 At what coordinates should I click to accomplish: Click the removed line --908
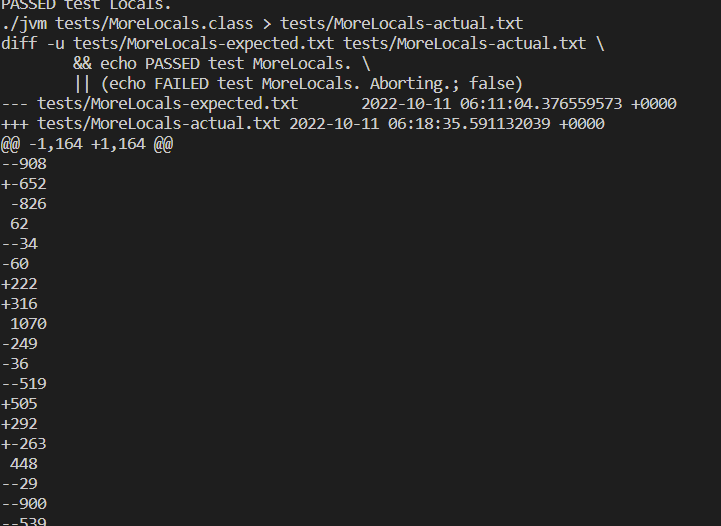[x=25, y=164]
